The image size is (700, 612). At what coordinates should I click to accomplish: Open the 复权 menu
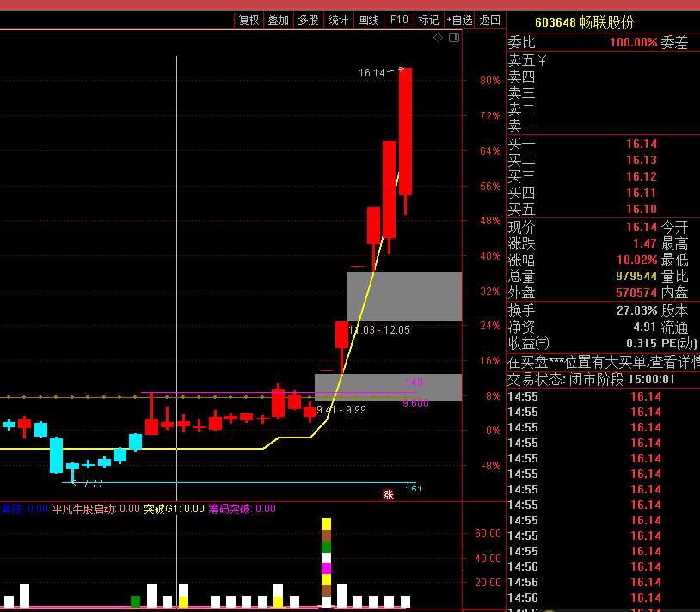(249, 20)
